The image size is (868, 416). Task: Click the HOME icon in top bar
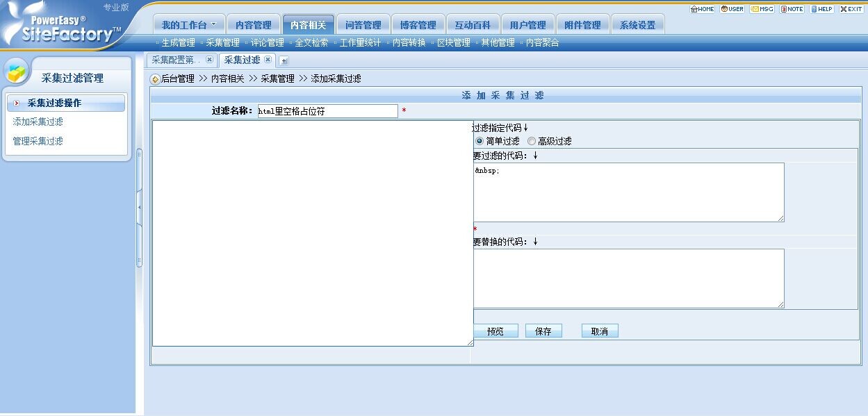click(702, 9)
